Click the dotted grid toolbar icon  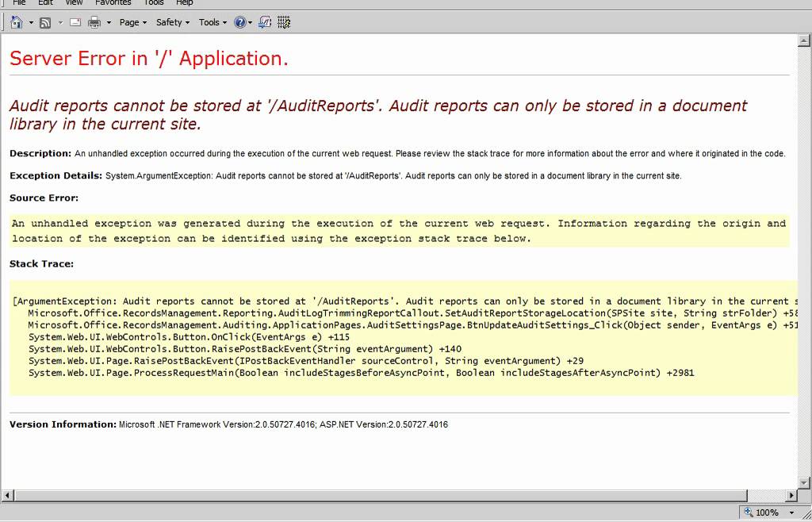point(284,22)
